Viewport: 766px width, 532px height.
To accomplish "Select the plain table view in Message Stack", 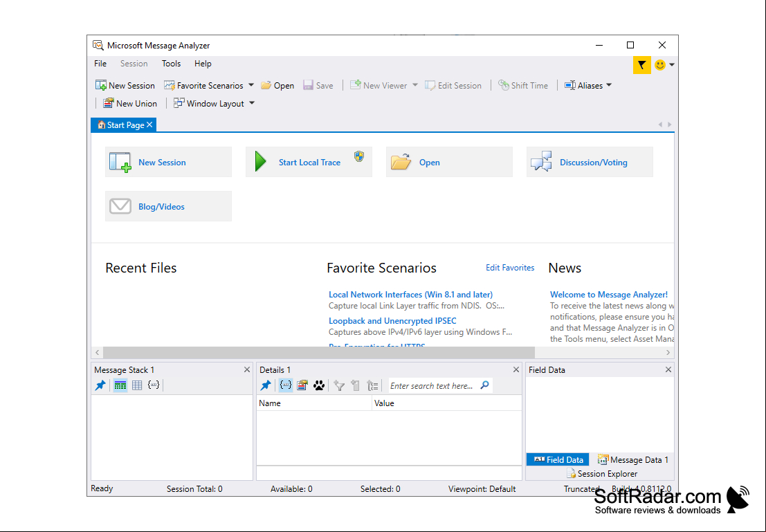I will coord(137,385).
